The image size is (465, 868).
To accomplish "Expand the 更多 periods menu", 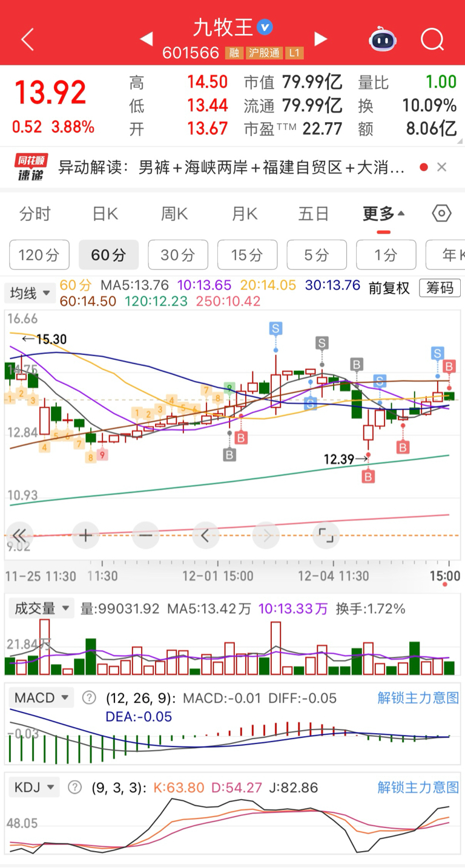I will point(384,214).
